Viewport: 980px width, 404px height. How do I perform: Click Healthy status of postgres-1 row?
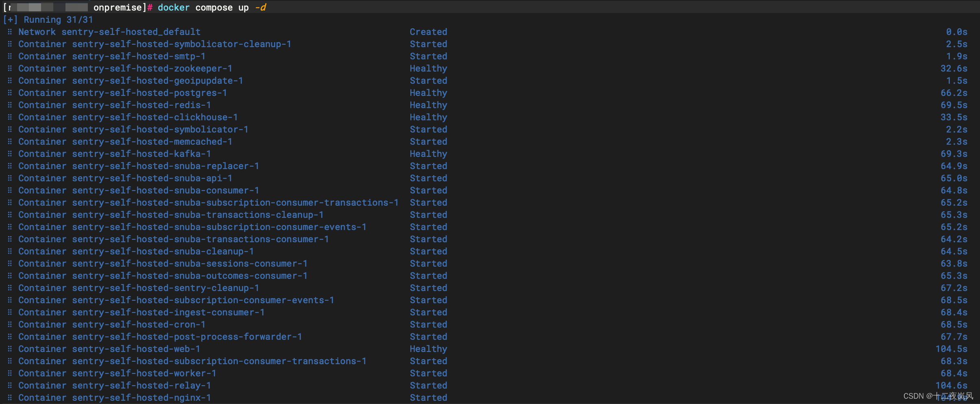coord(428,93)
